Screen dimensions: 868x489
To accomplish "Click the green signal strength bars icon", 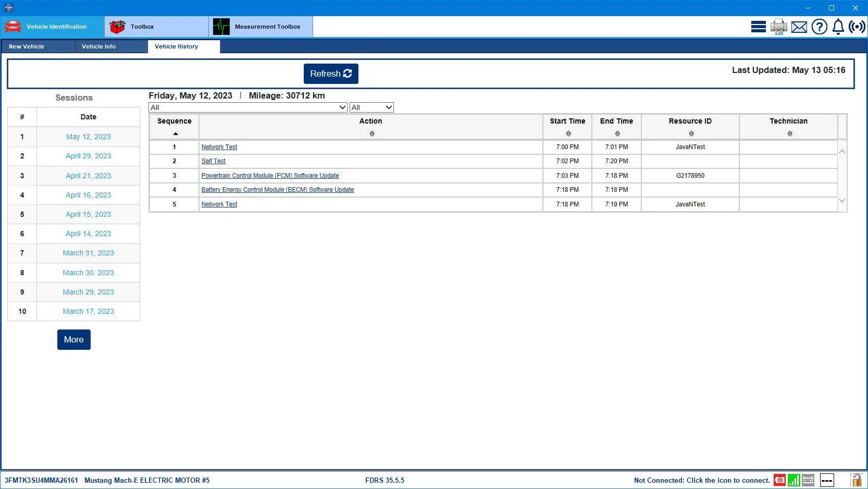I will pos(794,480).
